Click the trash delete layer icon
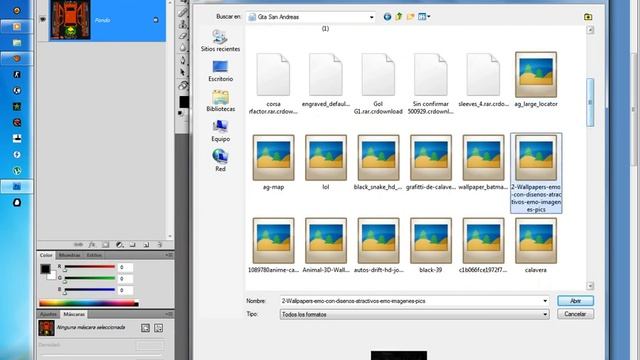This screenshot has width=640, height=360. point(160,244)
